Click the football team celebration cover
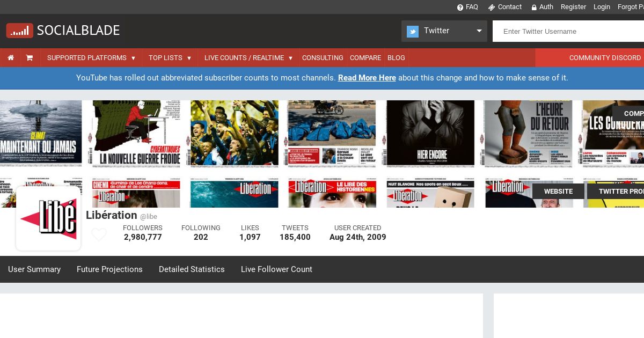This screenshot has width=644, height=338. click(x=235, y=134)
